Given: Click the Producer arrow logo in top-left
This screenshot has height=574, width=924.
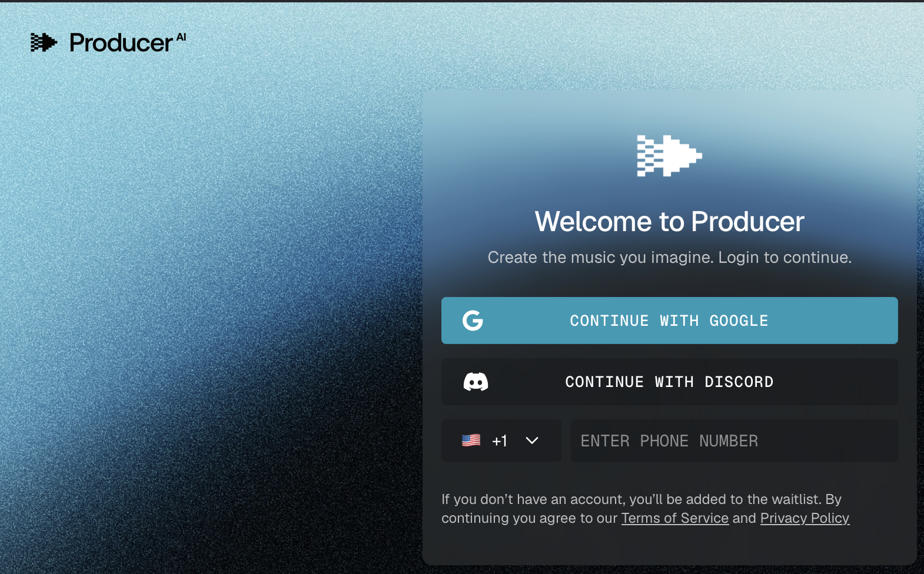Looking at the screenshot, I should click(44, 42).
